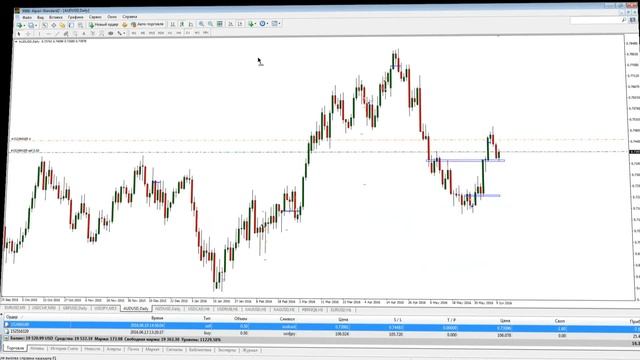Open the chart templates icon
Screen dimensions: 640x360
tap(275, 24)
